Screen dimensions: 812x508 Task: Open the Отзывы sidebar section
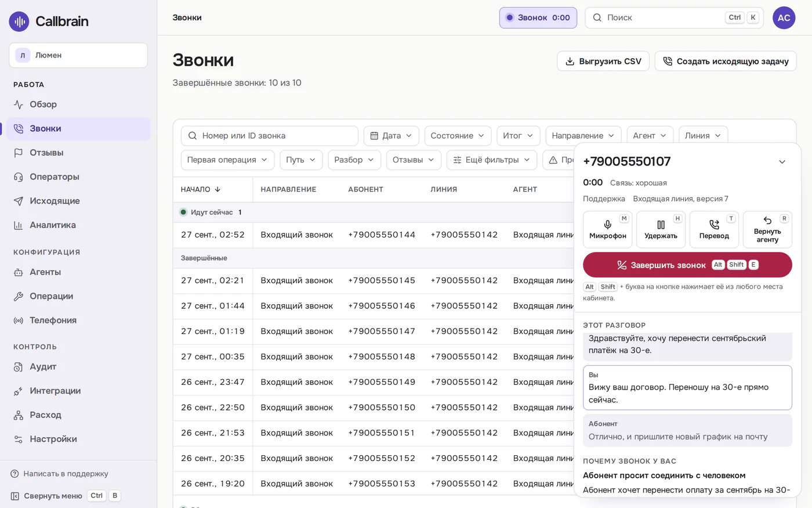78,153
